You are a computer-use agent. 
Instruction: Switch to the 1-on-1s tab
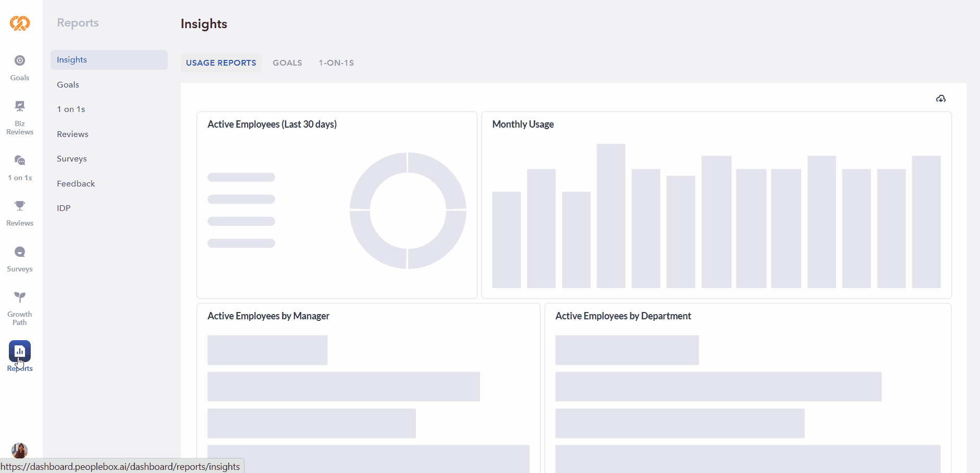pos(336,63)
